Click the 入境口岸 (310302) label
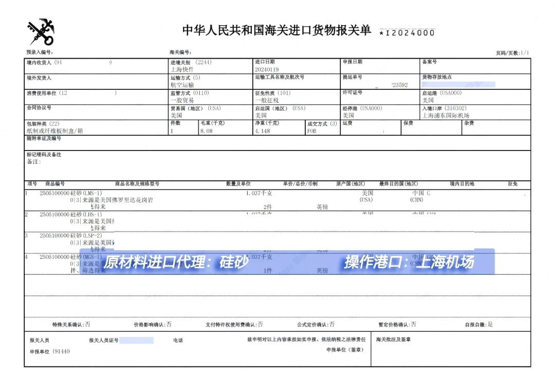The height and width of the screenshot is (392, 555). click(x=444, y=108)
